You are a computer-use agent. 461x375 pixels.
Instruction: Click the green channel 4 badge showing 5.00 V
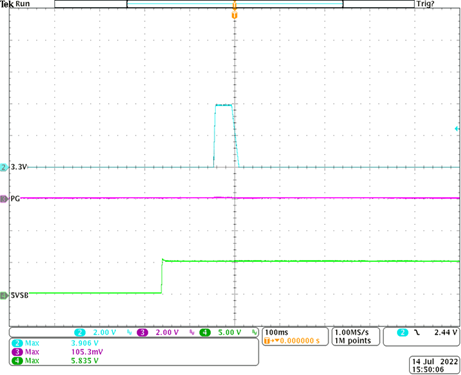(x=205, y=332)
